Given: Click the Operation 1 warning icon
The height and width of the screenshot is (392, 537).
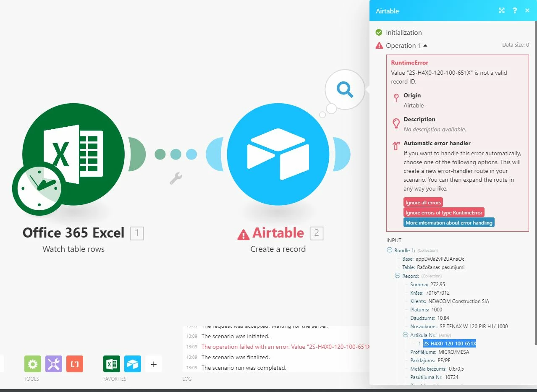Looking at the screenshot, I should 379,45.
